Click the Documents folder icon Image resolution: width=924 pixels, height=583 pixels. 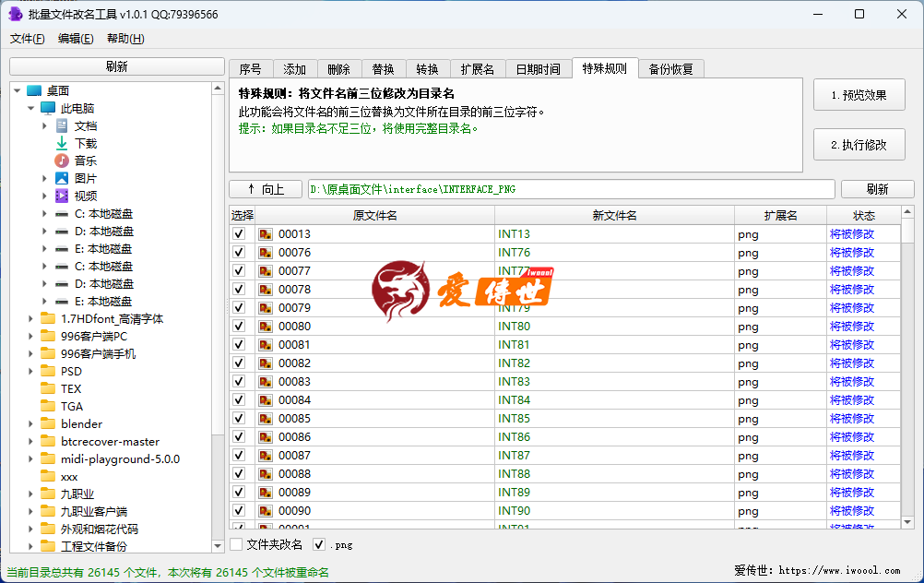[x=62, y=125]
